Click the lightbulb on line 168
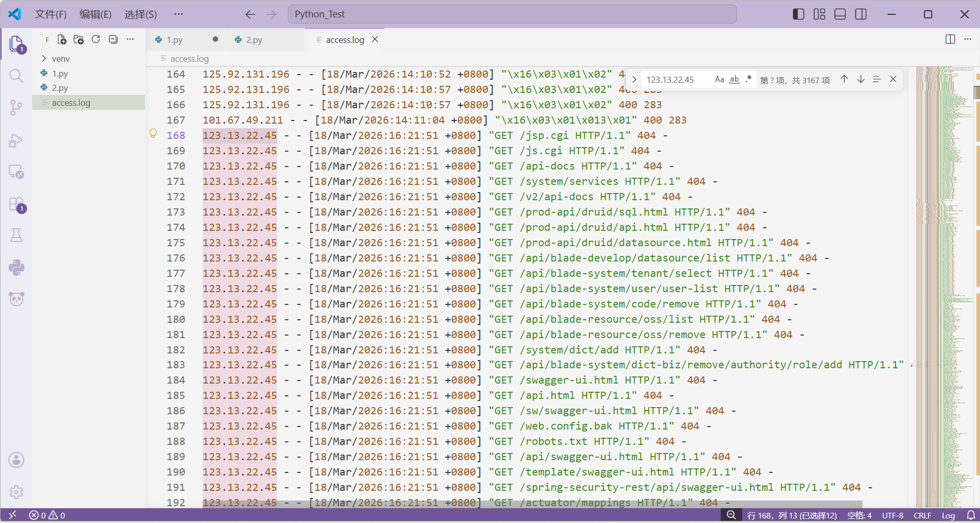The width and height of the screenshot is (980, 523). (x=153, y=133)
